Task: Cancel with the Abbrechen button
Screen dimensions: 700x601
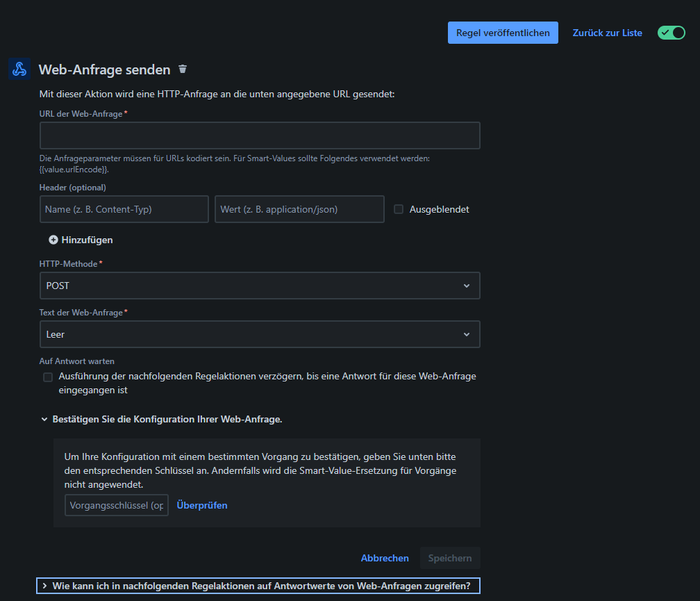Action: 385,558
